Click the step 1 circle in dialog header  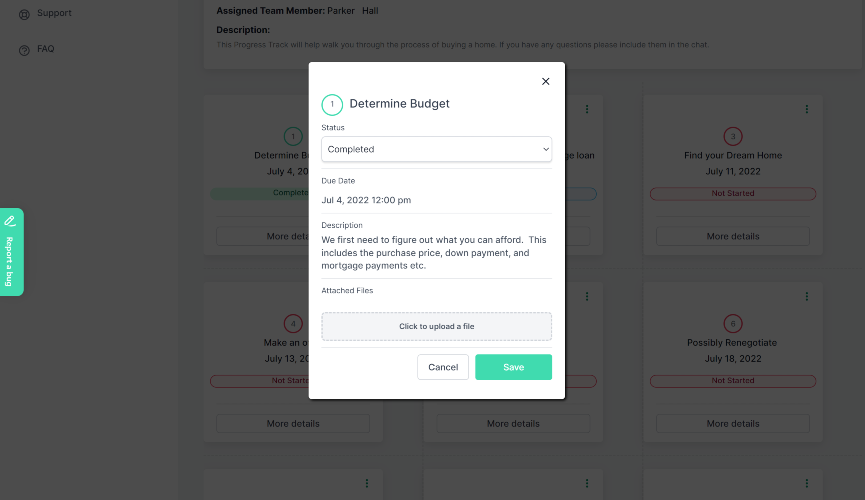(x=332, y=104)
